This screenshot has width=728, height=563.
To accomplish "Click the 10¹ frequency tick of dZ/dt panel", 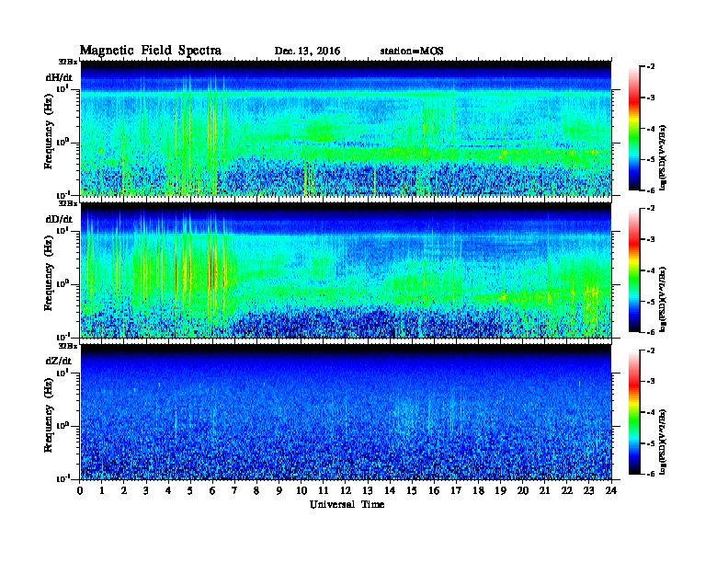I will click(63, 373).
